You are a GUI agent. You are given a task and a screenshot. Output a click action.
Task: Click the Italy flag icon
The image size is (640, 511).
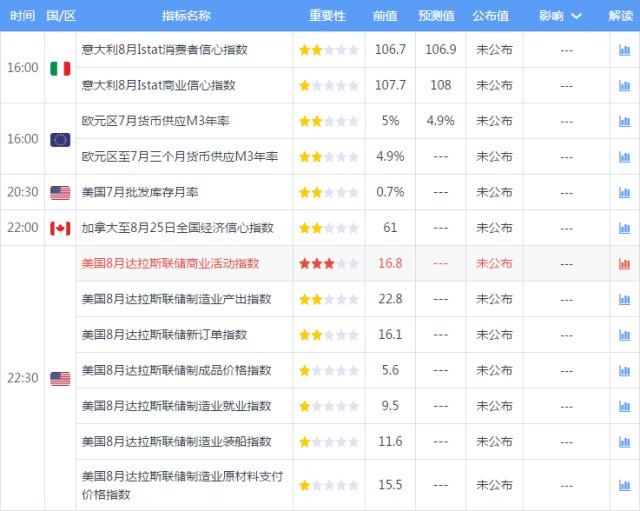(60, 68)
